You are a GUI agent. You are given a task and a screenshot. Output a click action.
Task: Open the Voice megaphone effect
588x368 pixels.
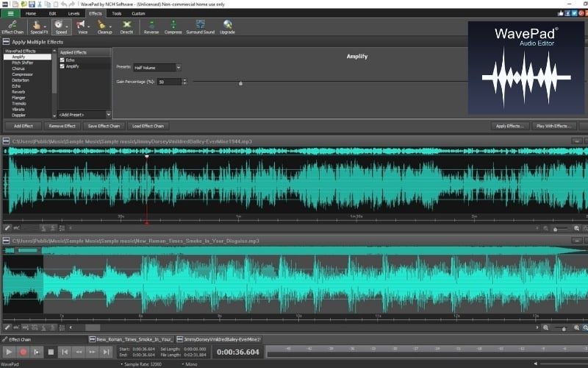click(x=81, y=27)
